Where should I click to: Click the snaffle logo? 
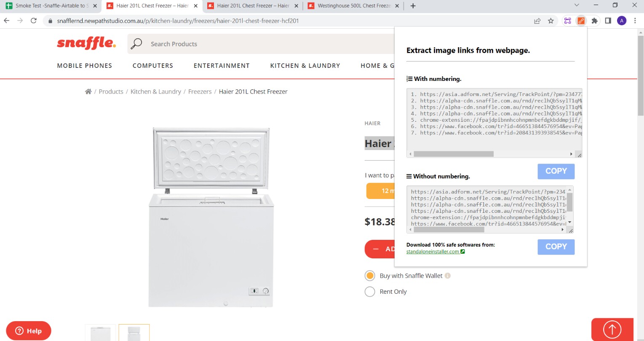(x=86, y=43)
